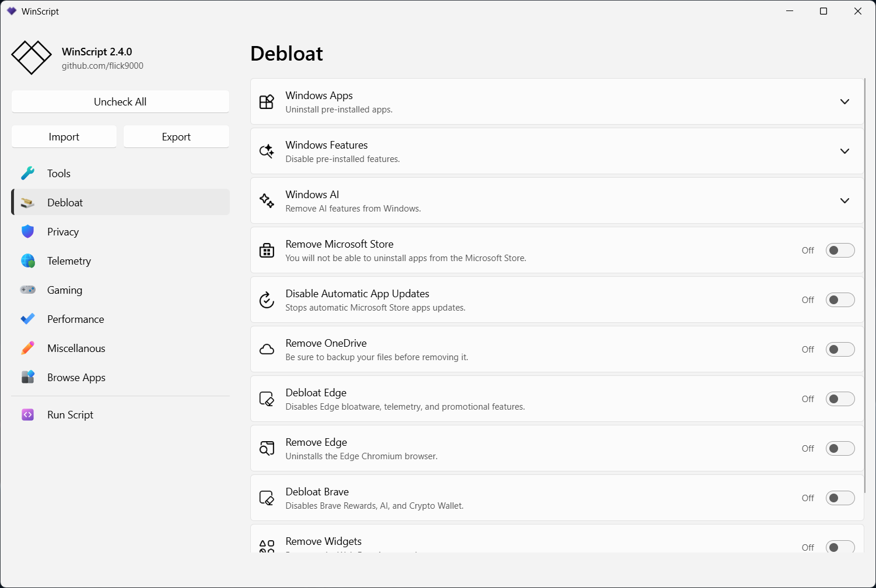Click the Import button

pos(64,137)
